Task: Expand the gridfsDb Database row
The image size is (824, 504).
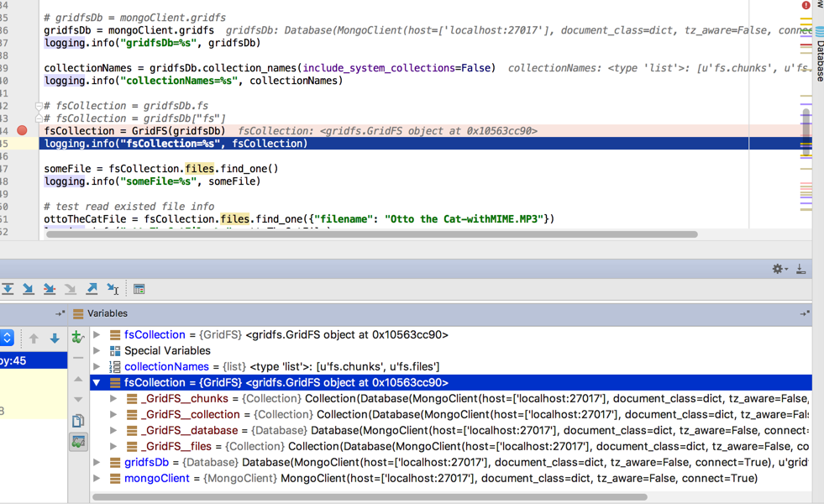Action: click(97, 462)
